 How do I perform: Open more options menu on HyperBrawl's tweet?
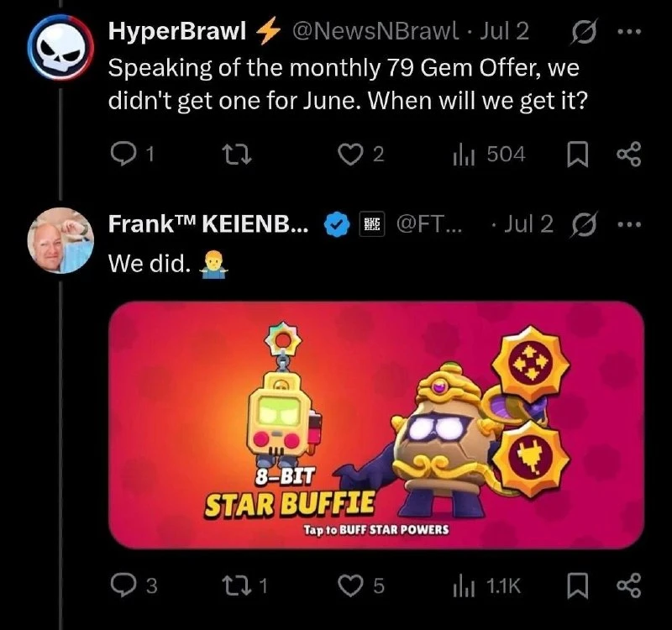pyautogui.click(x=629, y=31)
